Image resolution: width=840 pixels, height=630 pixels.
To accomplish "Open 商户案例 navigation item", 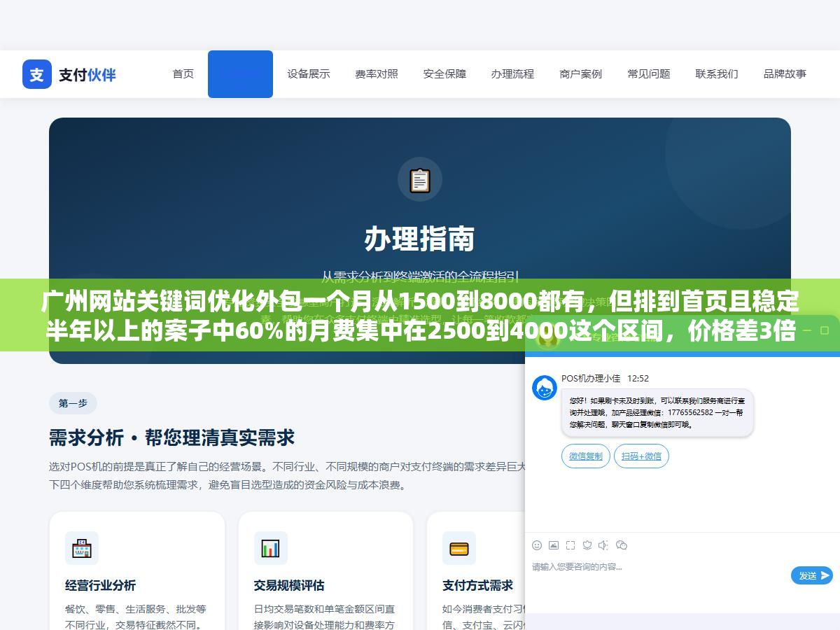I will click(581, 73).
